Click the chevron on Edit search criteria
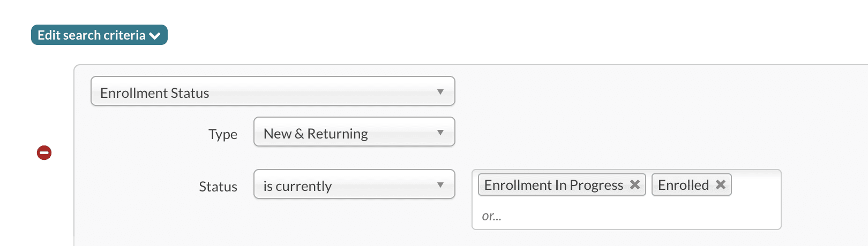 [x=155, y=36]
